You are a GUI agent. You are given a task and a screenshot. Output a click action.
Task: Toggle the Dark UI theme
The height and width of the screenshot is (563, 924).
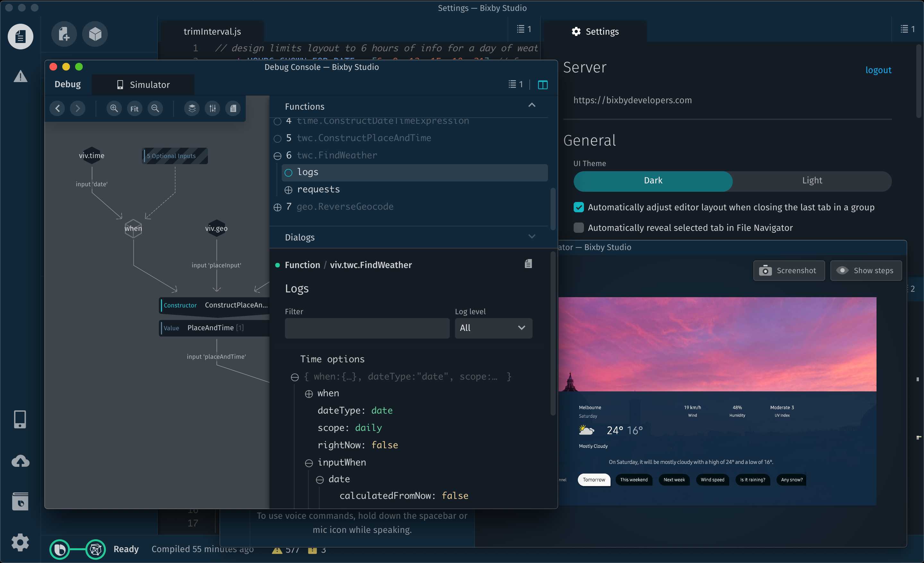[x=653, y=181]
